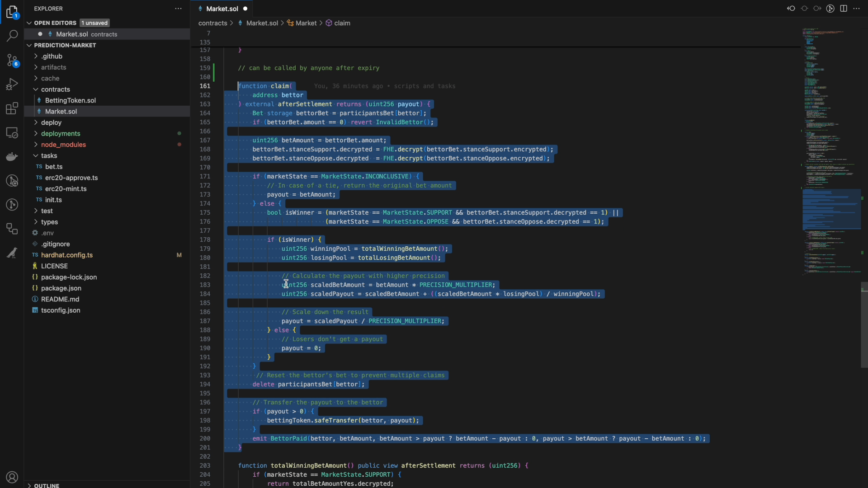
Task: Open the Source Control view icon
Action: click(x=12, y=60)
